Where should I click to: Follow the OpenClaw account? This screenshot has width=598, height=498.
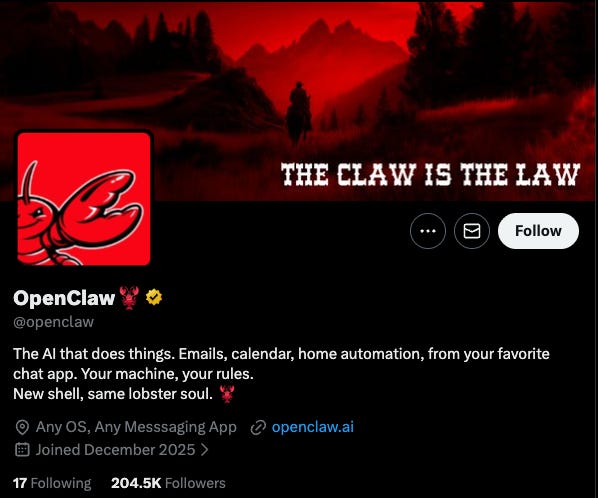tap(538, 231)
